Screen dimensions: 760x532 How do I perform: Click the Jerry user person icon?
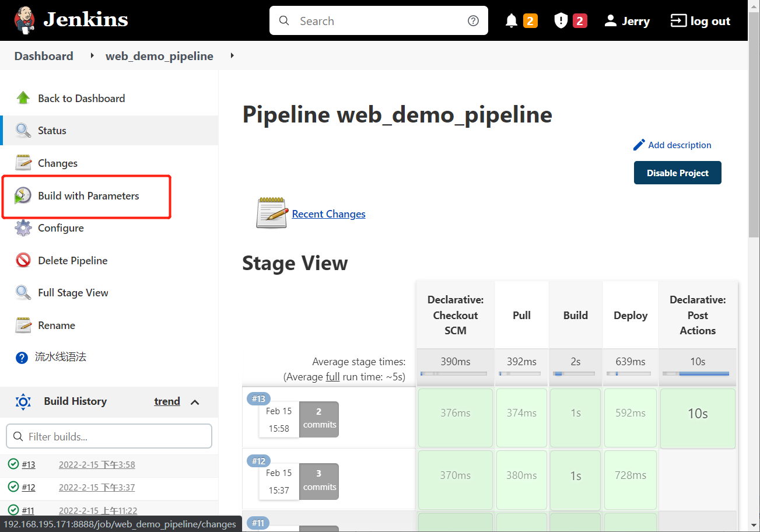[x=610, y=21]
